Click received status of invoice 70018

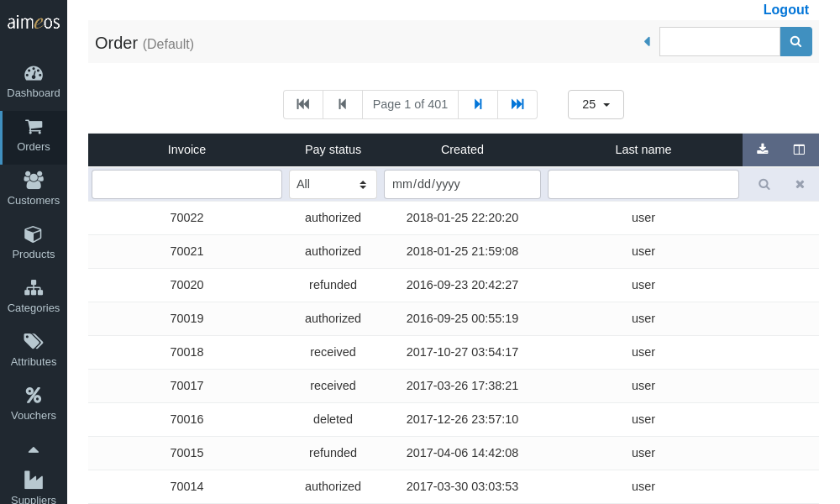click(x=333, y=352)
